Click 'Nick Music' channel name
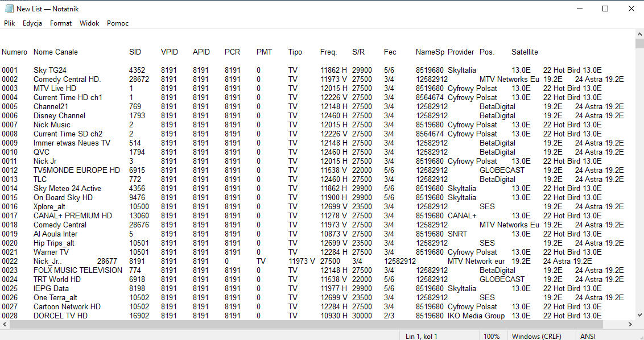Screen dimensions: 644x340 [x=52, y=125]
